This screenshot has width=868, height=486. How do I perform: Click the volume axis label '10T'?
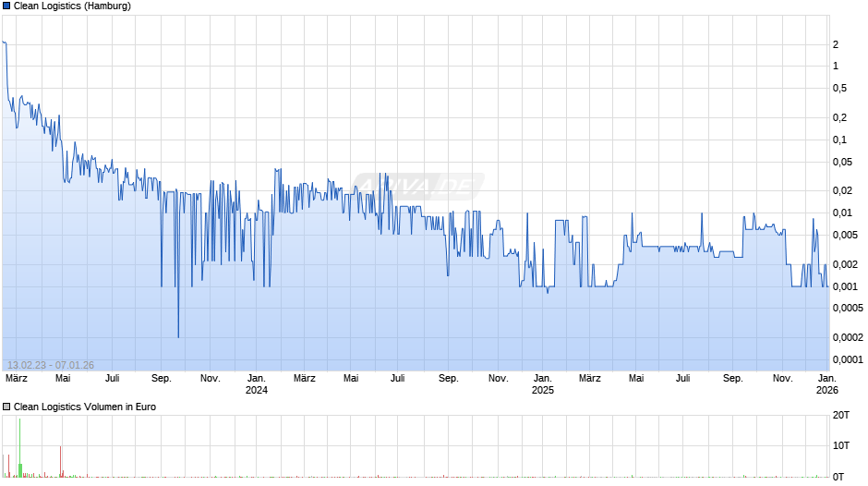pos(841,445)
